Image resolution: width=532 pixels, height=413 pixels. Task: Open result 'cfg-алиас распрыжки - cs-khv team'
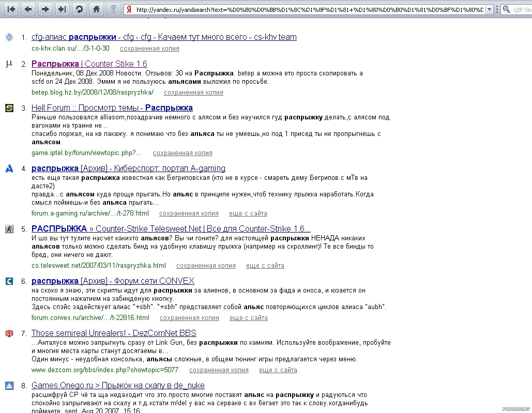pos(164,37)
